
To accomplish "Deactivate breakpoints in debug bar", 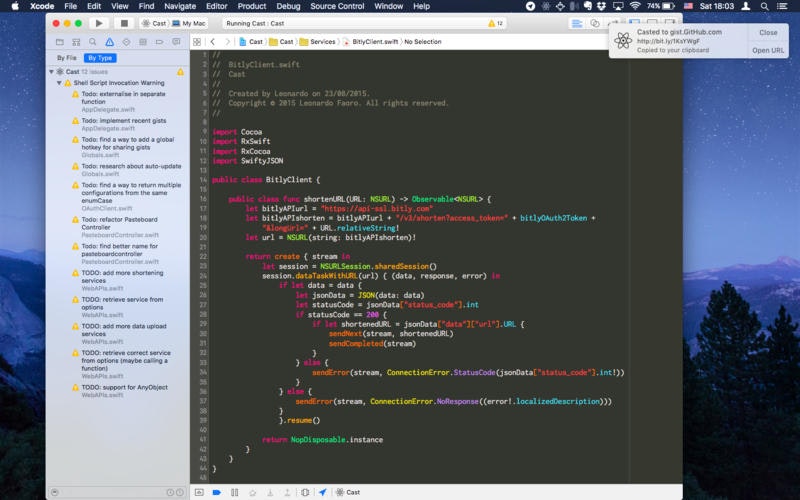I will coord(216,492).
